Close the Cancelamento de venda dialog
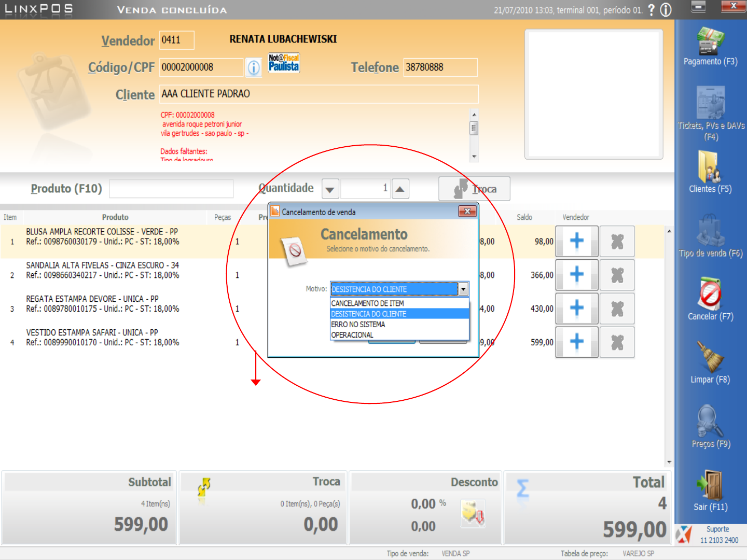Image resolution: width=747 pixels, height=560 pixels. tap(467, 211)
